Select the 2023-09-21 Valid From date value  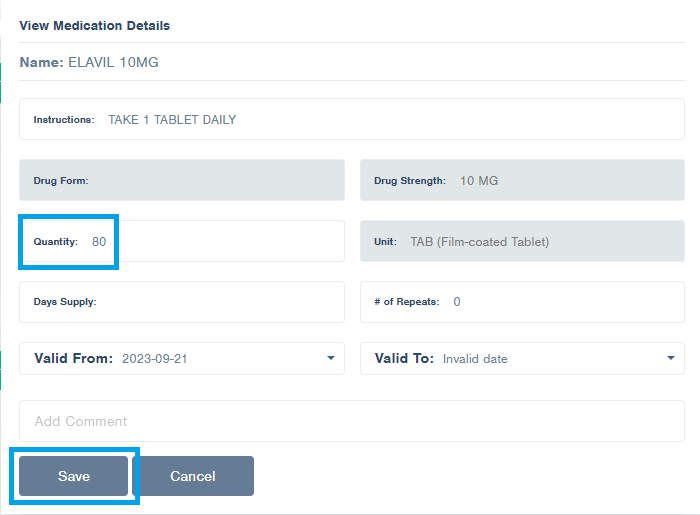click(154, 359)
